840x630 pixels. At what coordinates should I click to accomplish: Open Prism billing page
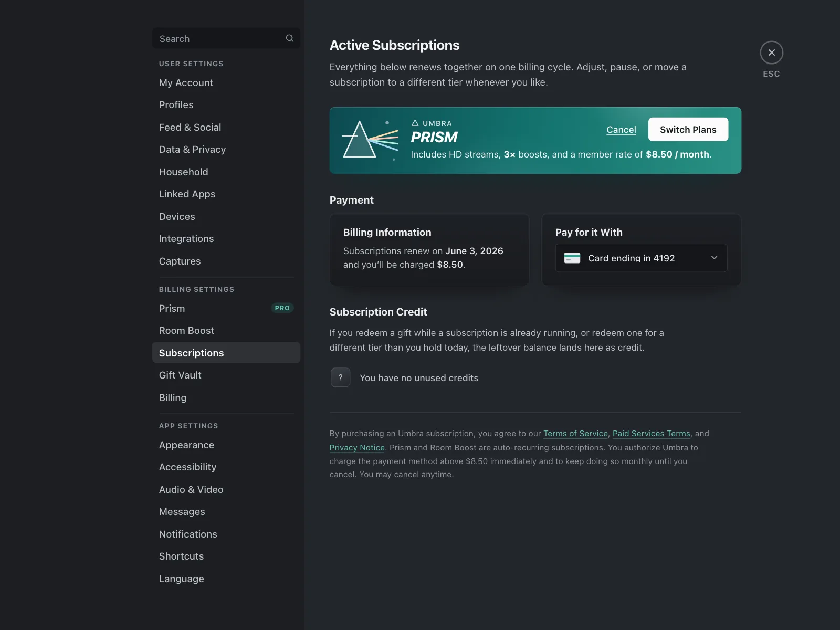point(226,309)
